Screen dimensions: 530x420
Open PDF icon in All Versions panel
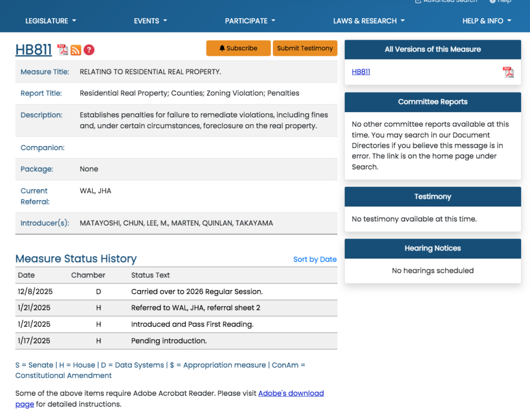pos(508,72)
